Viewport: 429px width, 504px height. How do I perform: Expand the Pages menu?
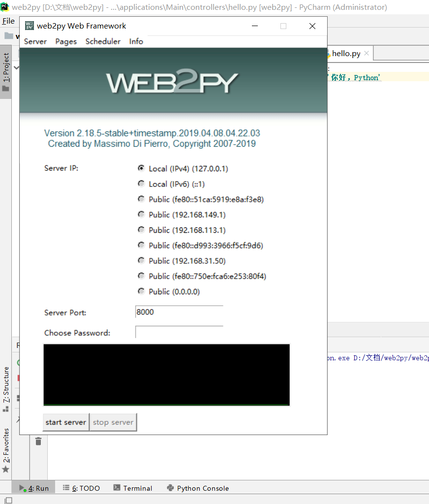[x=66, y=41]
